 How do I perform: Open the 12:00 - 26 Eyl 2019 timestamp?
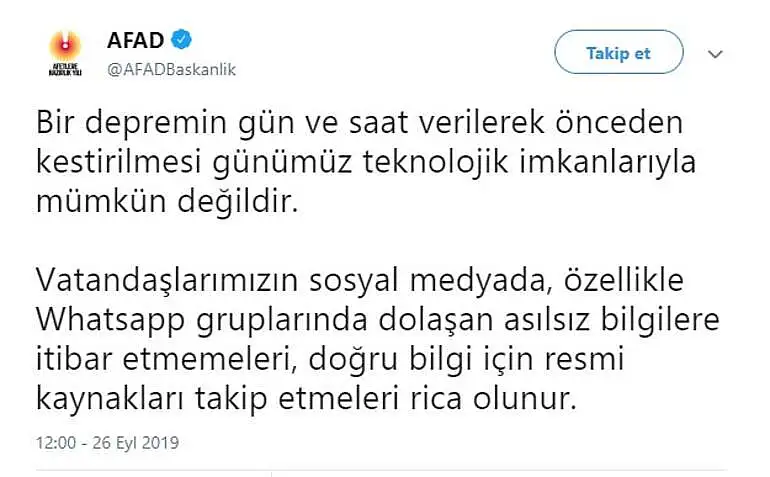[x=107, y=443]
